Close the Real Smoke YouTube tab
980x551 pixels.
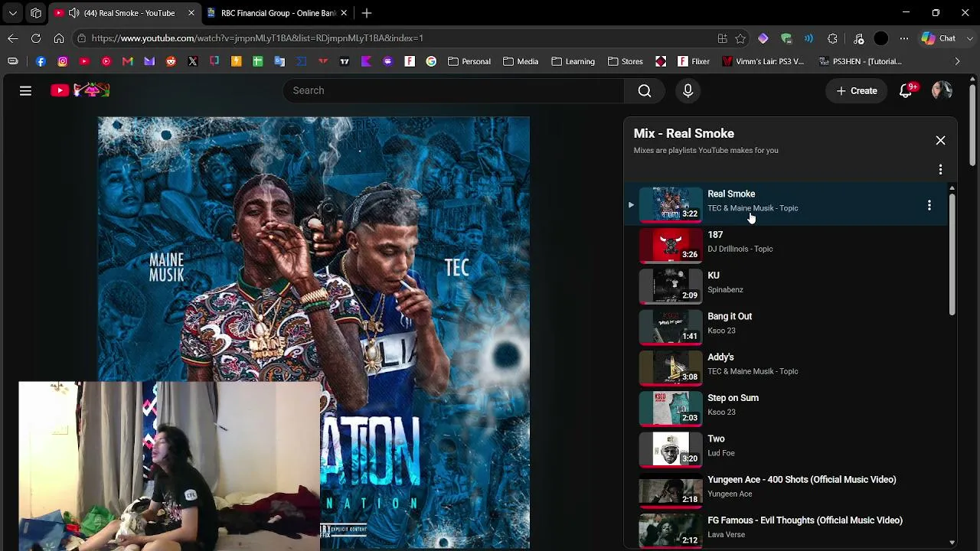pos(191,13)
